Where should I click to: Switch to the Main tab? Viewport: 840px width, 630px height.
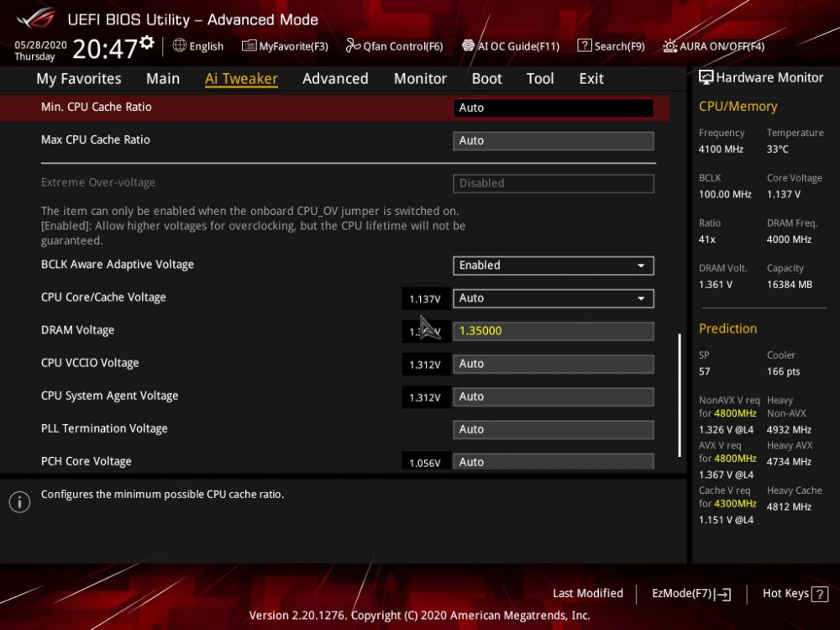163,79
